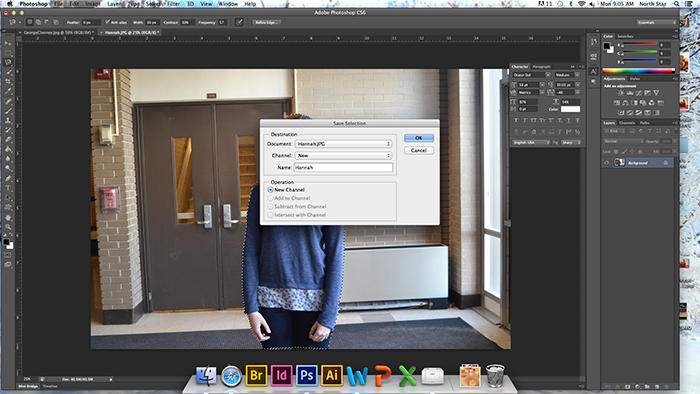The height and width of the screenshot is (394, 700).
Task: Select the Pen tool
Action: (x=8, y=178)
